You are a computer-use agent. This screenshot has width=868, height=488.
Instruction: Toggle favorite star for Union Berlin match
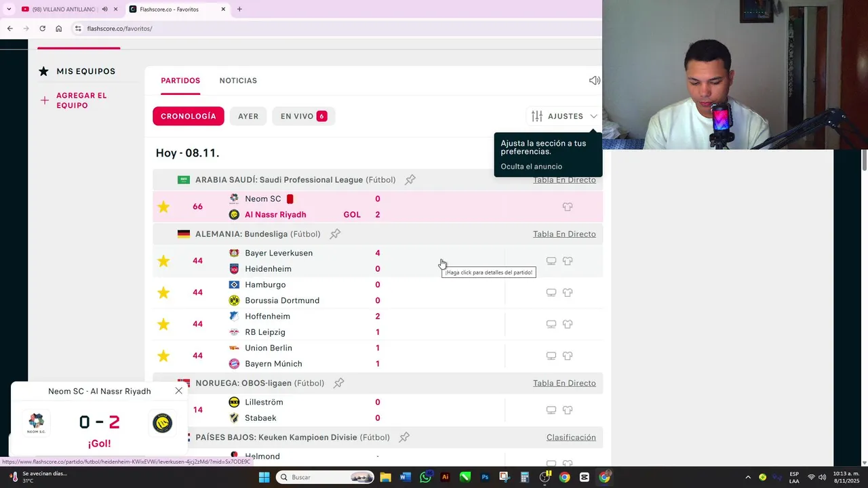coord(163,356)
